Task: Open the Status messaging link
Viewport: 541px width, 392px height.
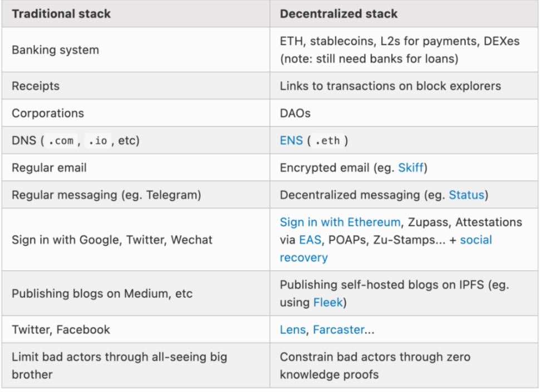Action: [466, 195]
